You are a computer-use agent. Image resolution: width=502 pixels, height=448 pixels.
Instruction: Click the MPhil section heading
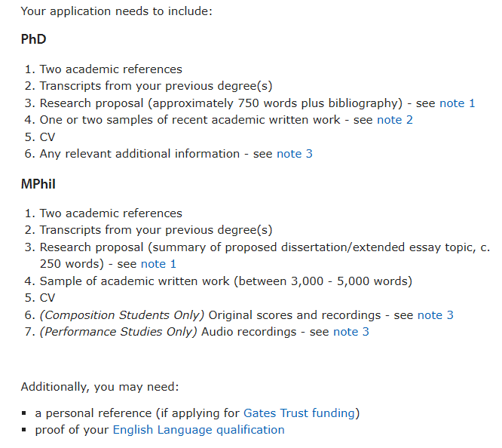click(38, 184)
